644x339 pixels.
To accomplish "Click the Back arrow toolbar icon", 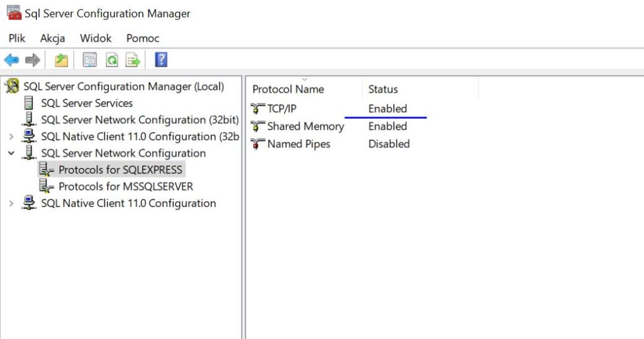I will (x=11, y=60).
